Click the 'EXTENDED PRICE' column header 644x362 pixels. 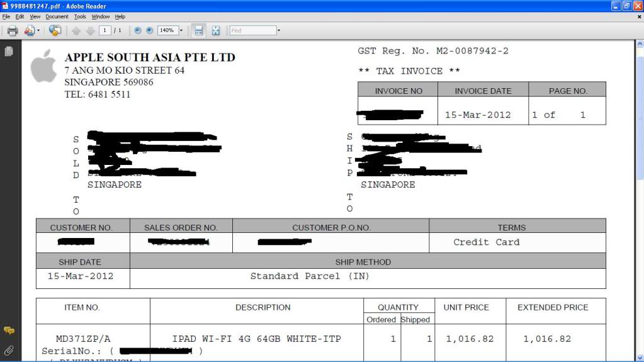553,307
